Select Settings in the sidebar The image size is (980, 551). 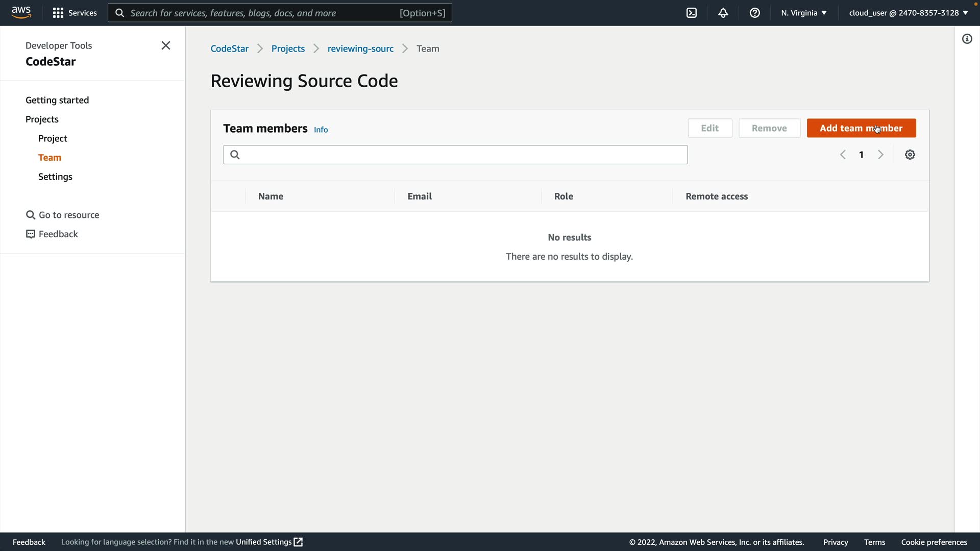[55, 177]
